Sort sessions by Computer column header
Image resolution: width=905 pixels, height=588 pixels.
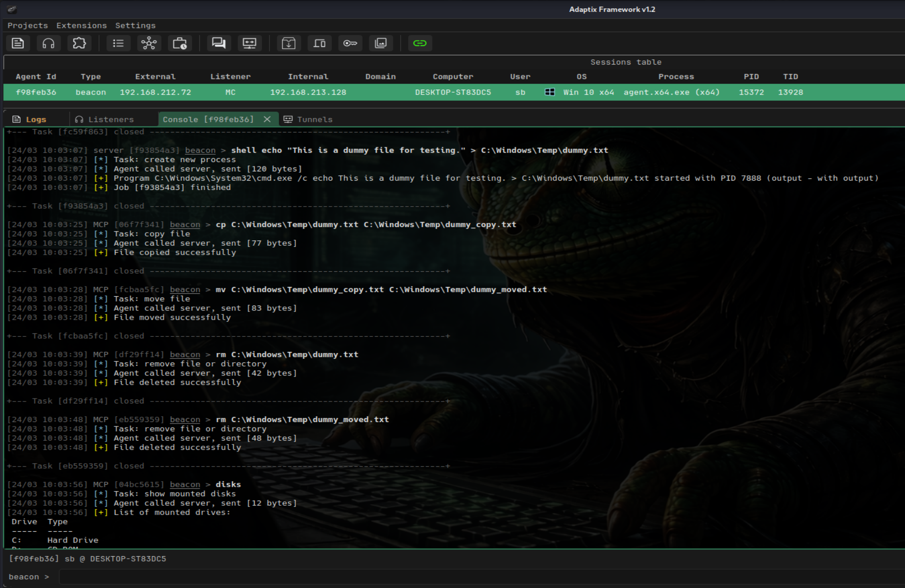pos(453,77)
